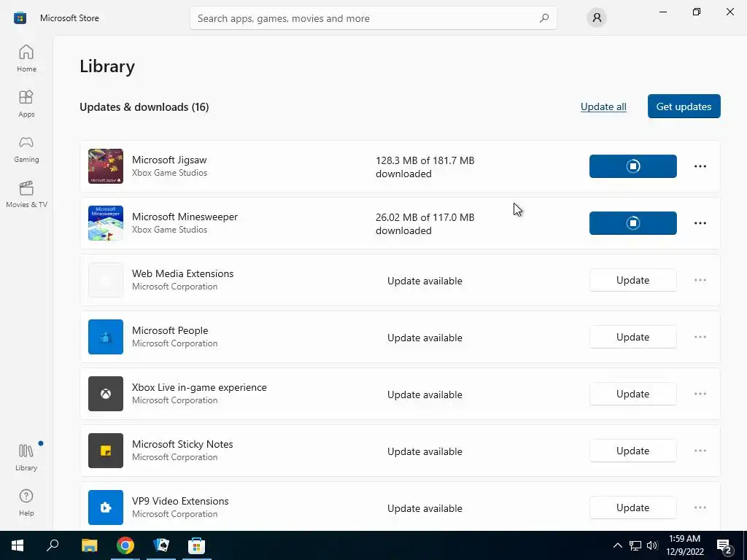
Task: Open the Windows Start menu
Action: coord(18,545)
